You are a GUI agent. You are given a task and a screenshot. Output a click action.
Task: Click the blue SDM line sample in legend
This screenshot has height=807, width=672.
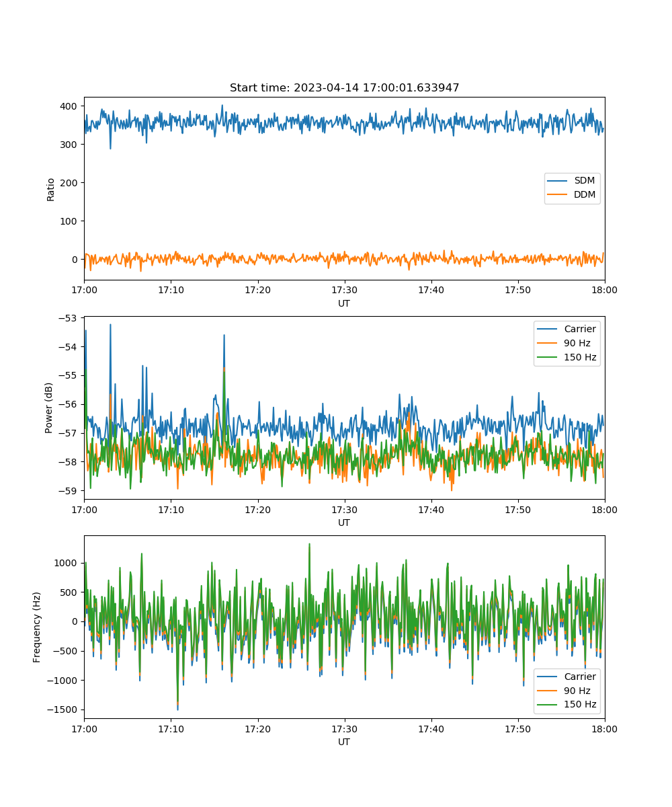(x=557, y=181)
